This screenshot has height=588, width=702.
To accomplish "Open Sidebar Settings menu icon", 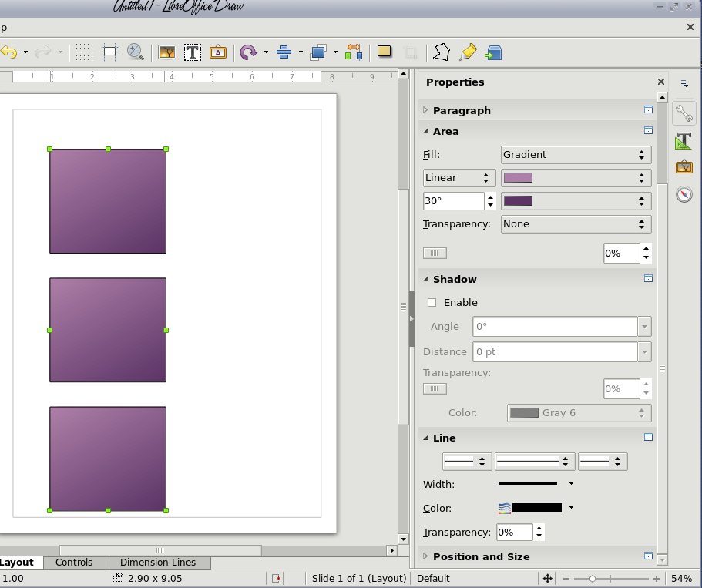I will pos(684,83).
